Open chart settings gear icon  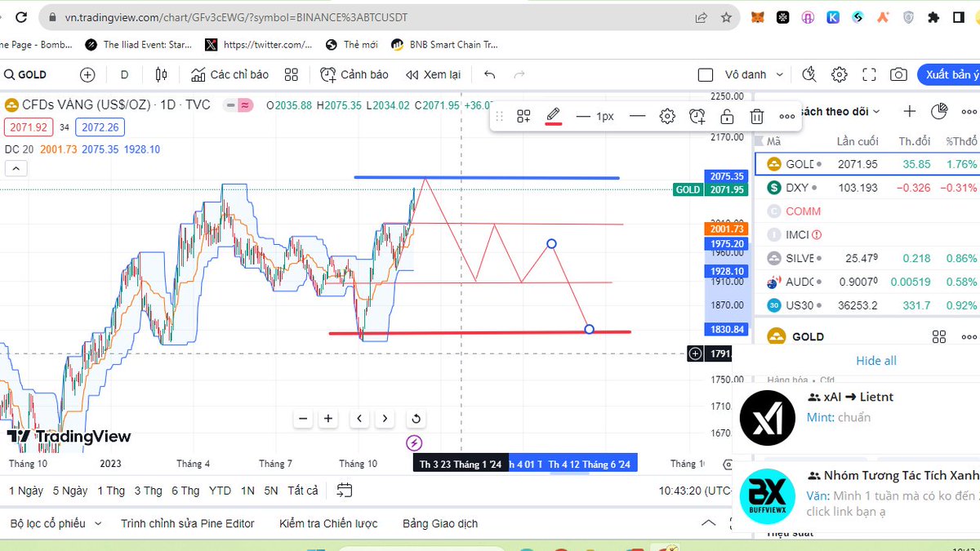coord(839,74)
